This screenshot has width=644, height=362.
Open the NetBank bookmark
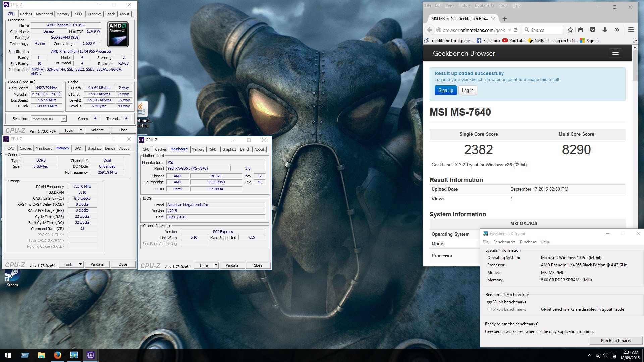pyautogui.click(x=552, y=41)
